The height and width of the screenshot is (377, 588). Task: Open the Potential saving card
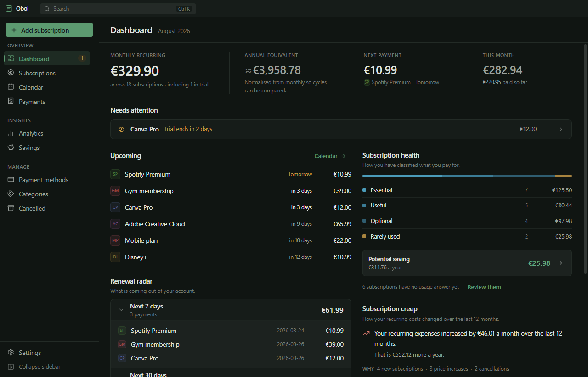click(x=467, y=263)
